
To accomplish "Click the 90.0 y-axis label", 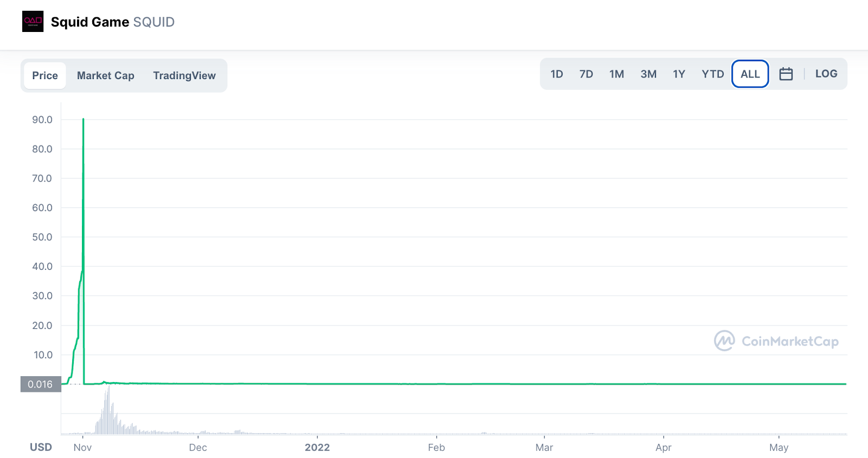I will pyautogui.click(x=42, y=120).
